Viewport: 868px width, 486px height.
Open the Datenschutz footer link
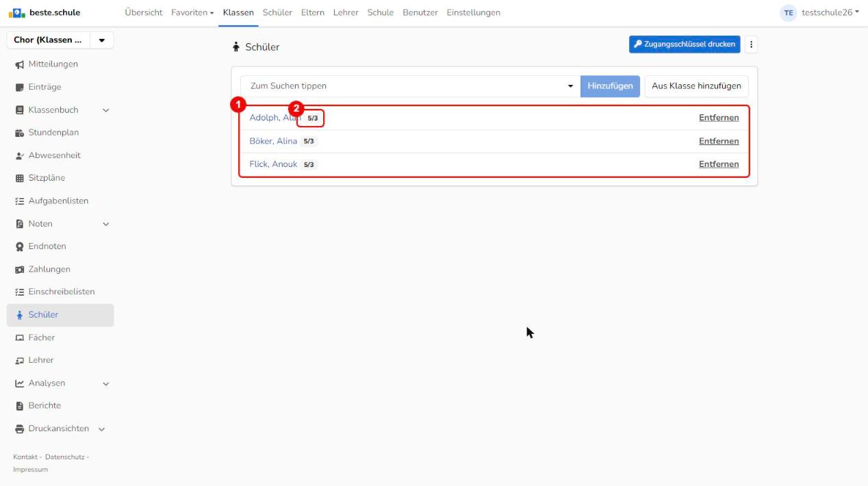coord(65,457)
